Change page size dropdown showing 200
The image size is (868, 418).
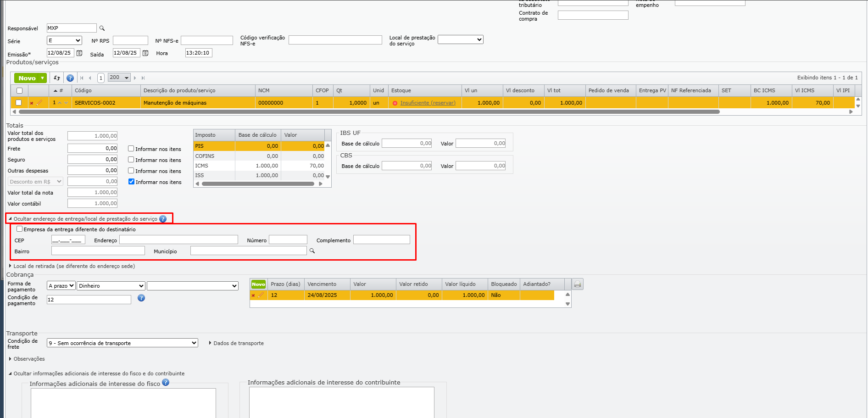coord(119,78)
